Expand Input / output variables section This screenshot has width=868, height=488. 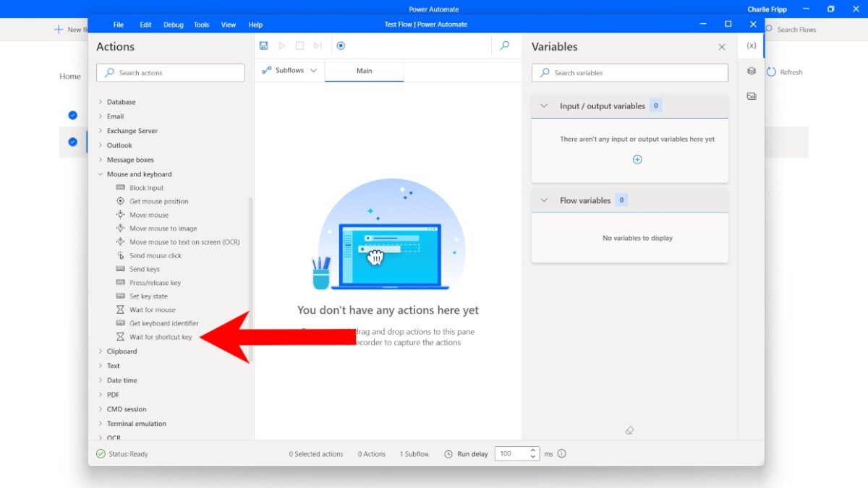544,106
